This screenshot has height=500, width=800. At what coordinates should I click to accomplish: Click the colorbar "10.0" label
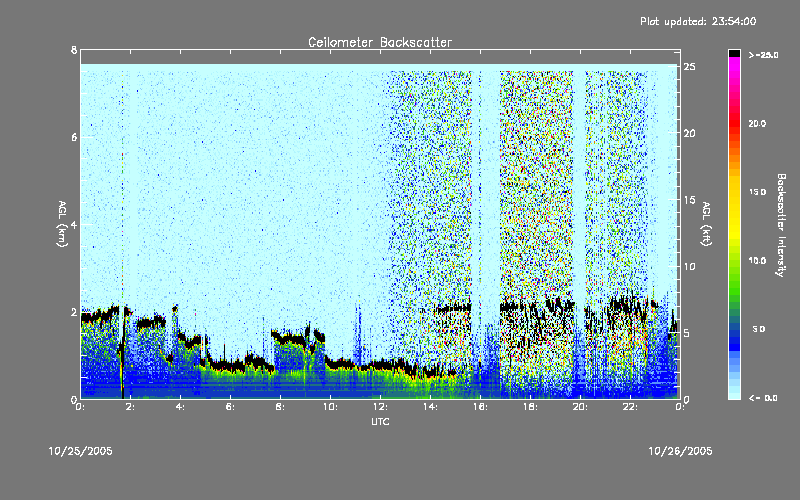757,260
